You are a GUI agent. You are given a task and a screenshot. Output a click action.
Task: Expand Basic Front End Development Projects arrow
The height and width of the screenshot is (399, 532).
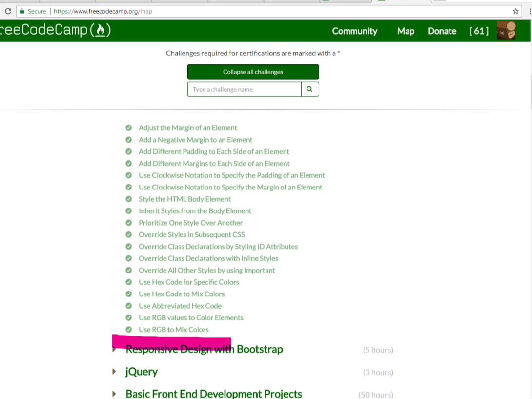(x=114, y=394)
